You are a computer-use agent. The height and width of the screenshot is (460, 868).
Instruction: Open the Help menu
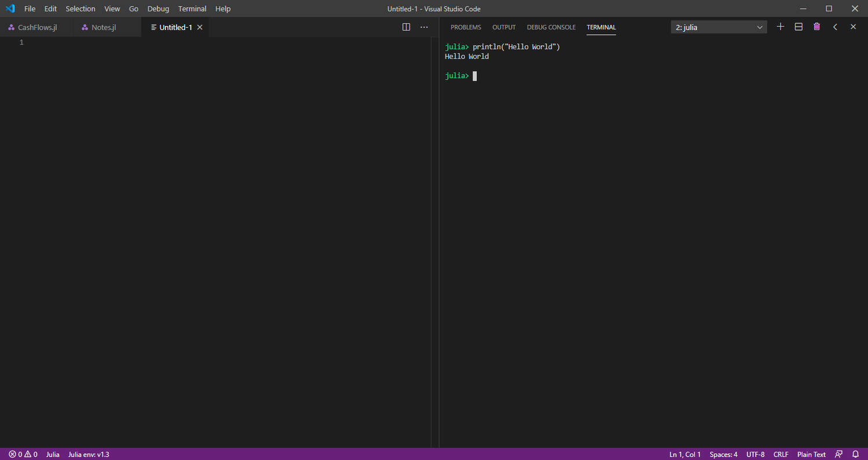click(223, 9)
